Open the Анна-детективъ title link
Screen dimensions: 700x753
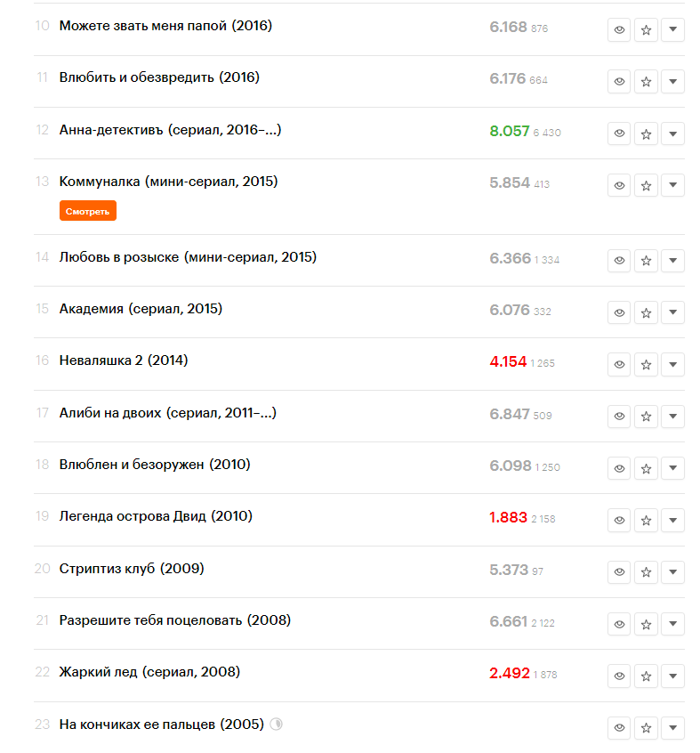click(x=170, y=130)
